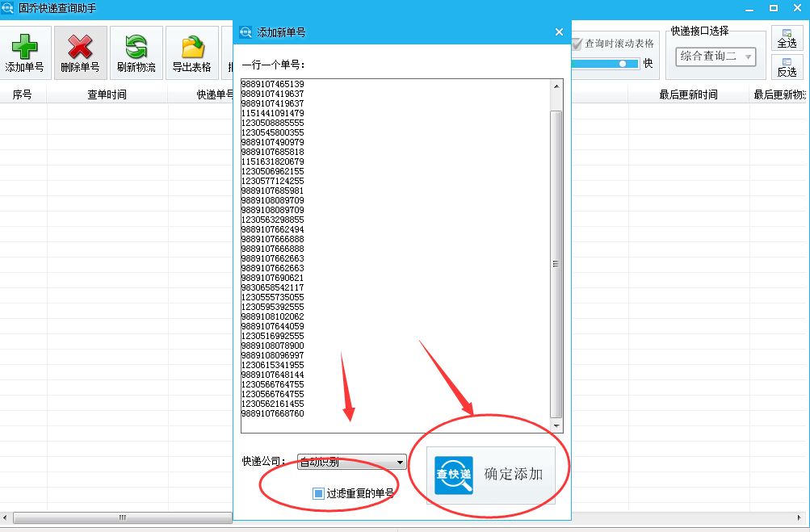Click the left arrow of main horizontal scrollbar
Viewport: 810px width, 532px height.
coord(5,517)
